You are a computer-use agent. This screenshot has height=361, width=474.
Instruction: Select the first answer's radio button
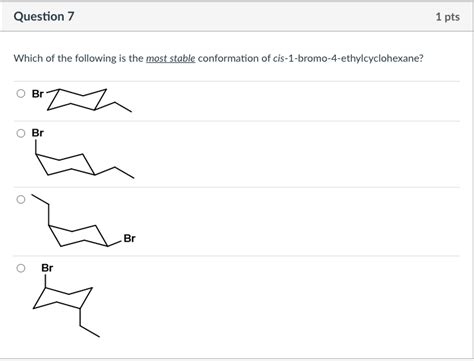tap(21, 94)
